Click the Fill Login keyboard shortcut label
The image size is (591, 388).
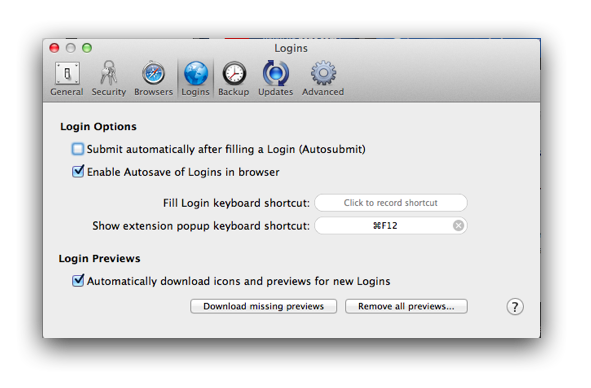tap(236, 203)
